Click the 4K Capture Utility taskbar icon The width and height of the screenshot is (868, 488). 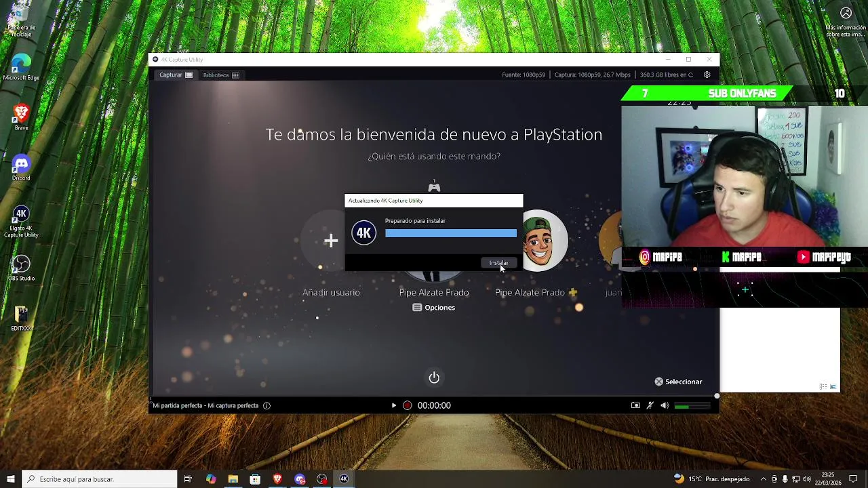[344, 479]
